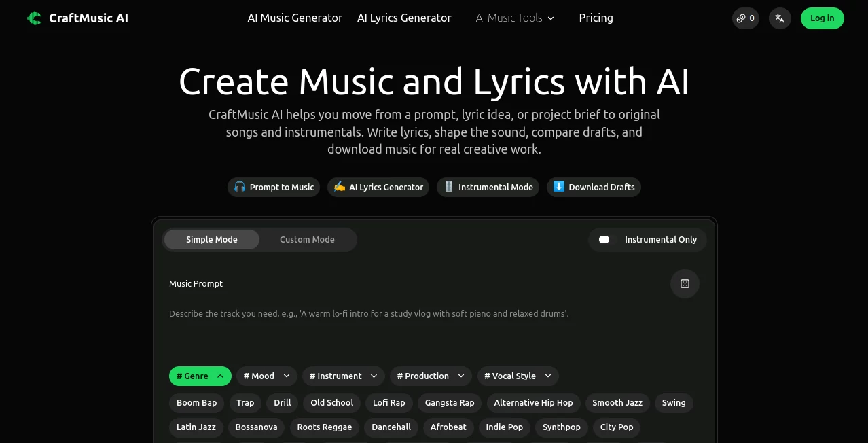This screenshot has width=868, height=443.
Task: Select the Synthpop genre tag
Action: pos(562,427)
